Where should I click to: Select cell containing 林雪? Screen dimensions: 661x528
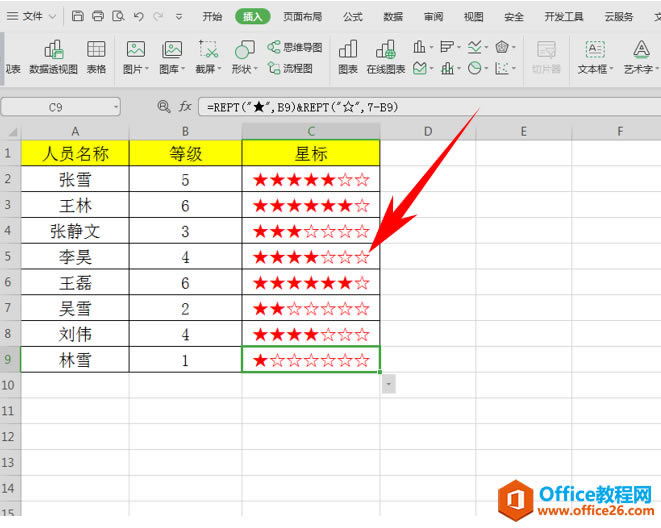click(75, 359)
